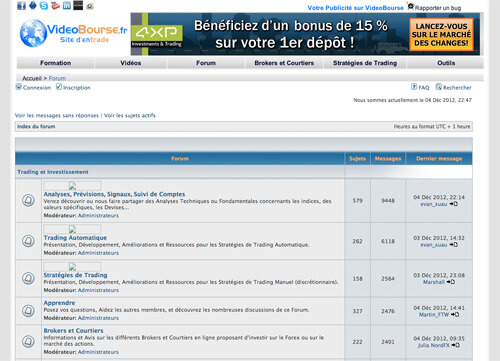Click the VideoBourse.fr site logo

click(x=73, y=33)
